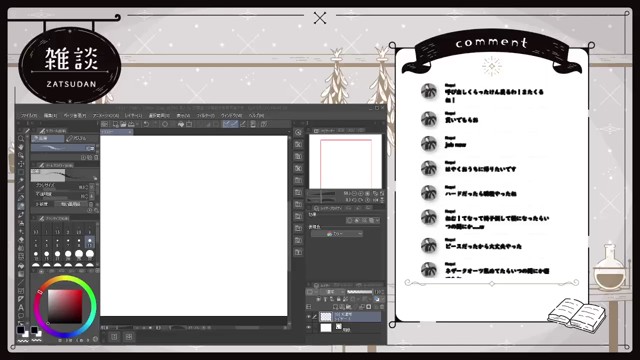Select the Hand move tool
640x360 pixels.
(x=21, y=147)
